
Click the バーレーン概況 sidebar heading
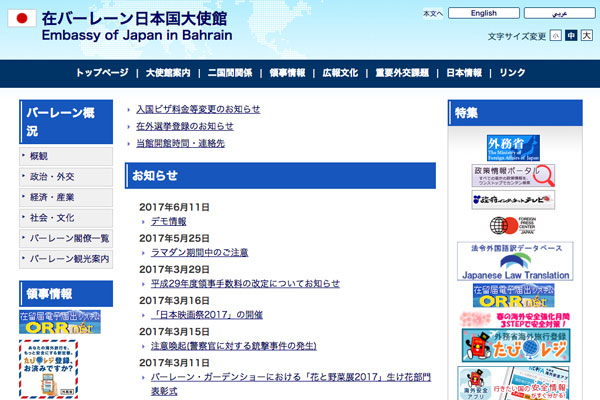(x=66, y=122)
